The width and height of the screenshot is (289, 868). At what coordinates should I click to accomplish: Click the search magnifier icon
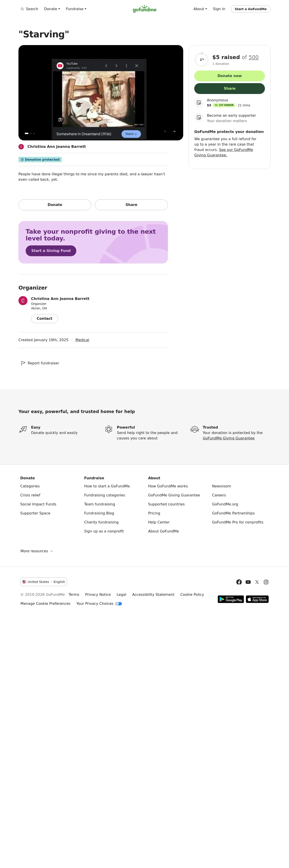click(x=22, y=9)
